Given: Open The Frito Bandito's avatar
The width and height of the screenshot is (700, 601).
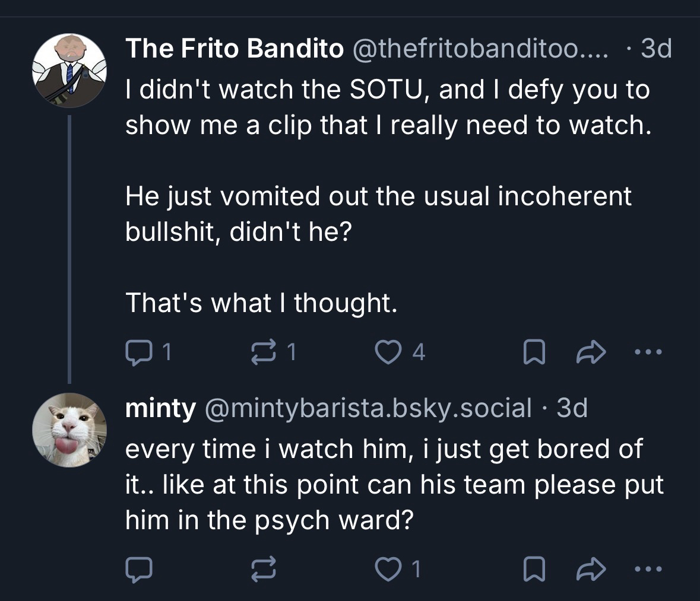Looking at the screenshot, I should [69, 70].
